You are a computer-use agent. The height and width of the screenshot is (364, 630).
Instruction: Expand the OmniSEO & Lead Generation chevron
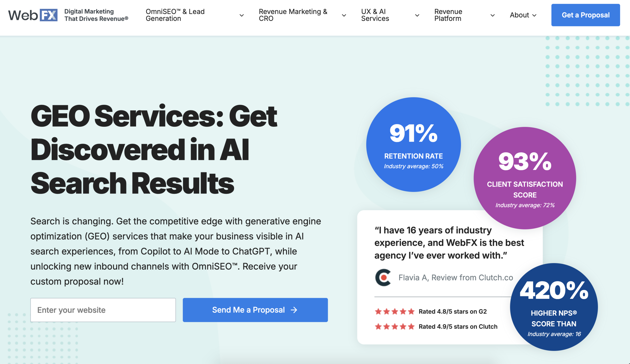(241, 15)
